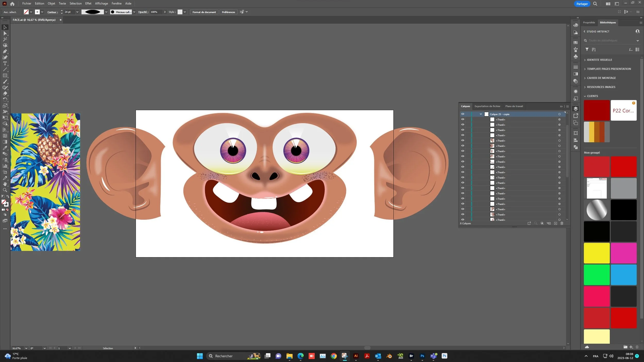Activate the Hand tool

pyautogui.click(x=5, y=184)
